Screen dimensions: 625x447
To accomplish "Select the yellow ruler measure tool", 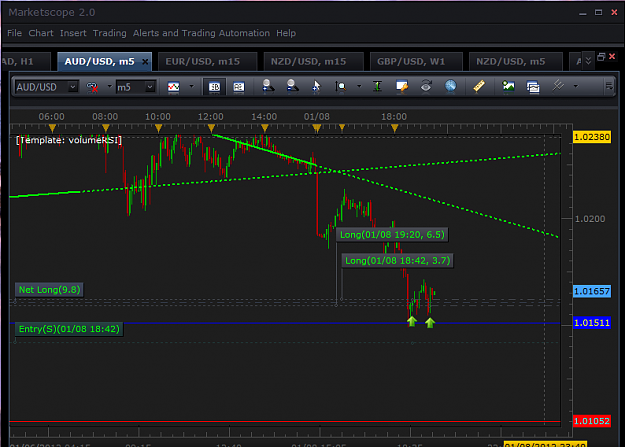I will click(479, 86).
